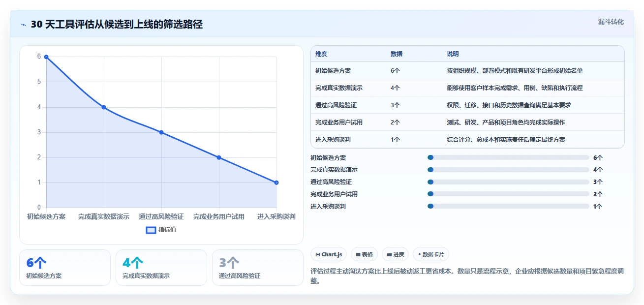The height and width of the screenshot is (305, 644).
Task: Click description starting 测试、研发、产品
Action: (506, 122)
